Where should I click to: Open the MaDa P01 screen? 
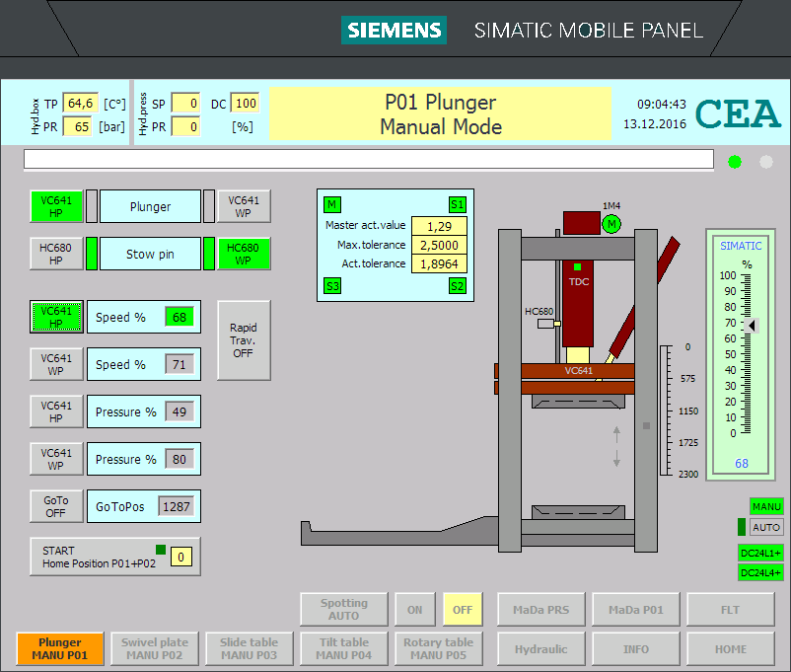[x=635, y=610]
